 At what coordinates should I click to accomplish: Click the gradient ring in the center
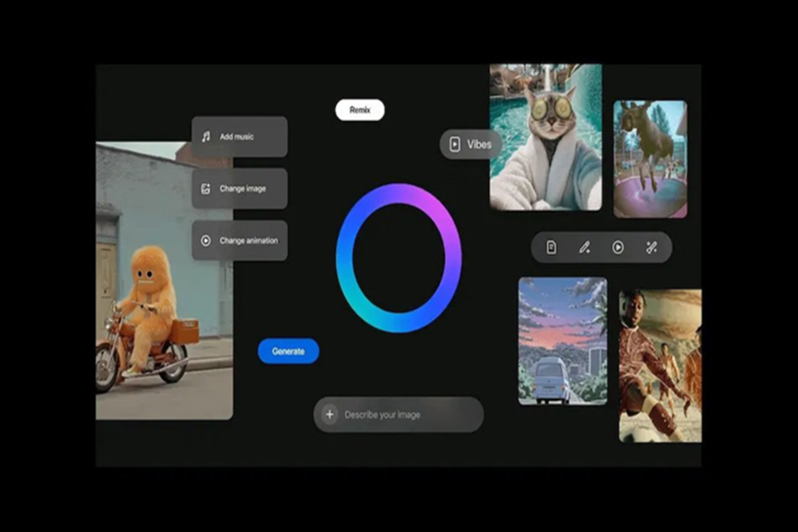click(398, 194)
